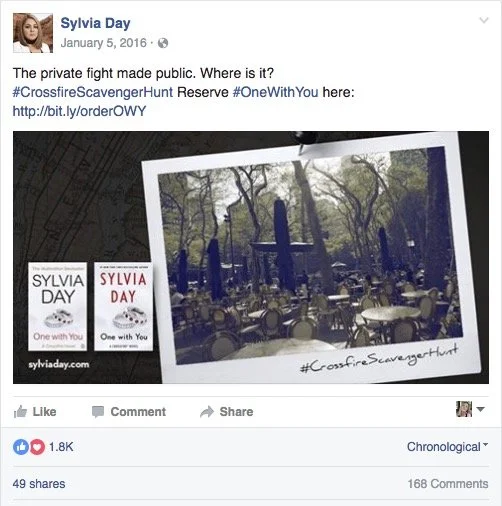502x506 pixels.
Task: Click the red-titled One with You cover
Action: tap(124, 306)
